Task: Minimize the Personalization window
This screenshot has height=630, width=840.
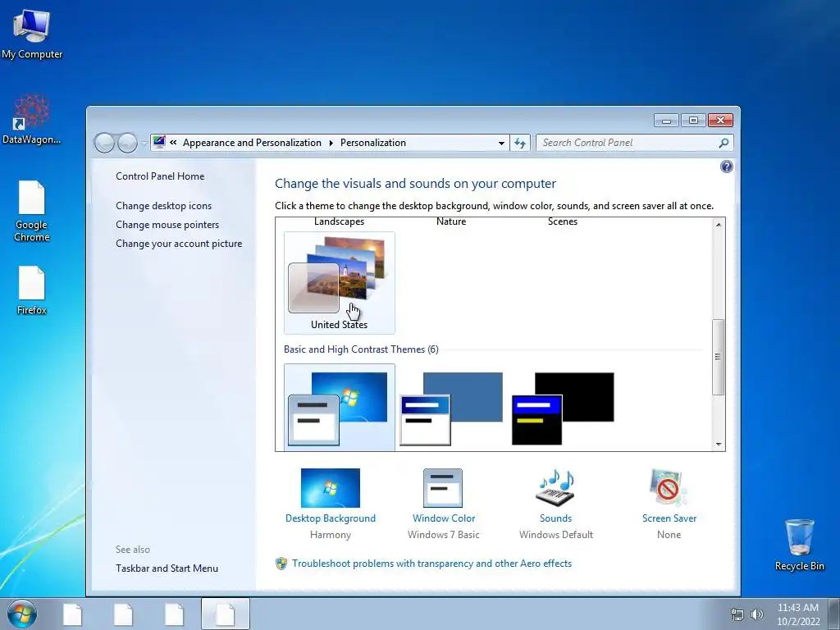Action: point(666,121)
